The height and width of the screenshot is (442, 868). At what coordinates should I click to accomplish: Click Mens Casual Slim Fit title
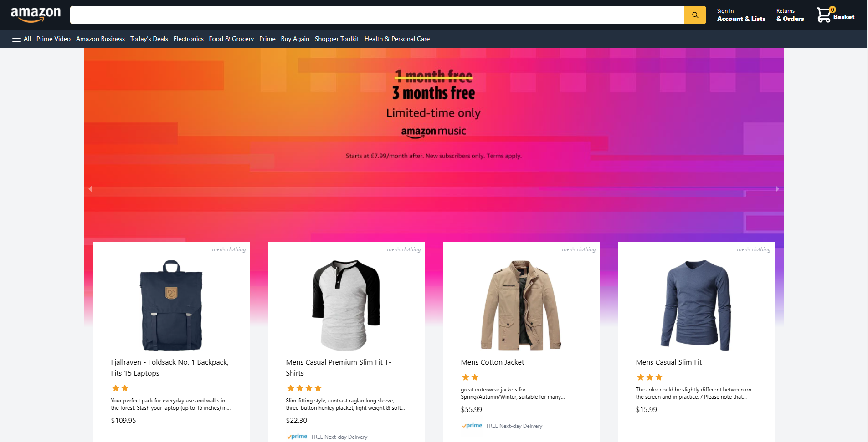pos(668,362)
